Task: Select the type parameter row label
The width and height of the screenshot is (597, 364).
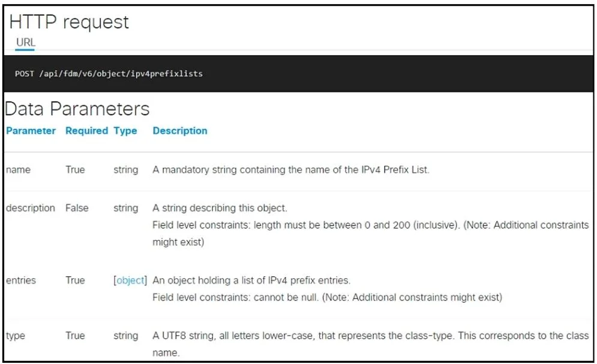Action: [16, 336]
